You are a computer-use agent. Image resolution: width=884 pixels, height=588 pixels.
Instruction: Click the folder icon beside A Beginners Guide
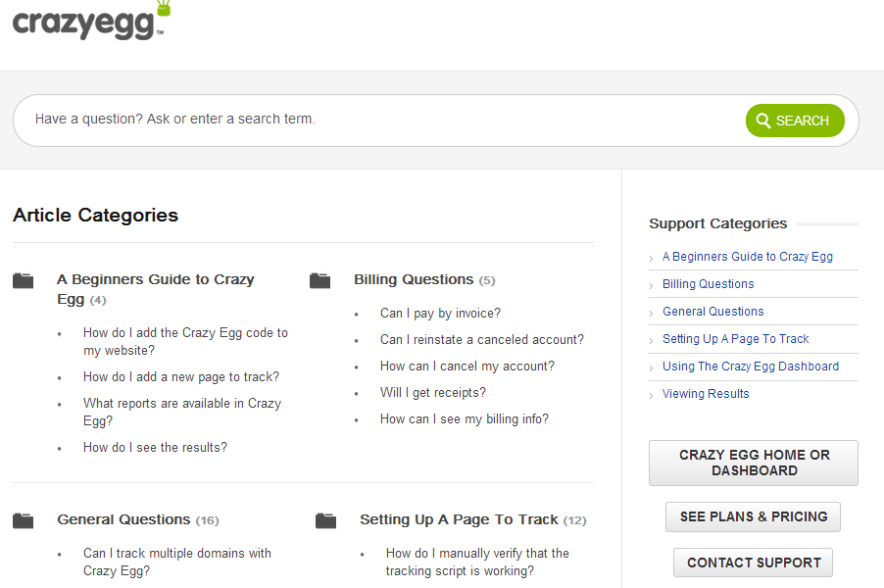(24, 280)
